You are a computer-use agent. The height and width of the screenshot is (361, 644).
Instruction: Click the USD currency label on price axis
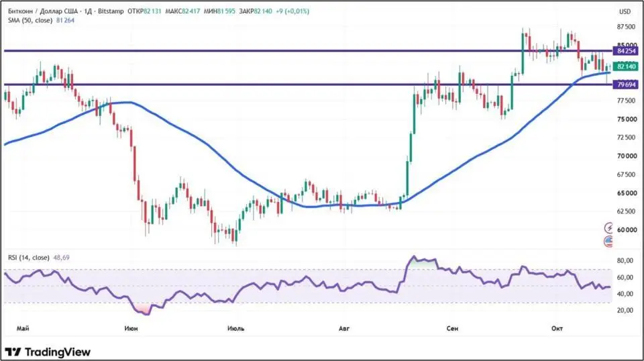[x=625, y=11]
